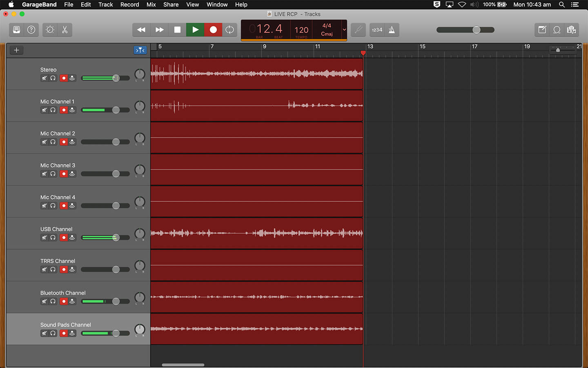The width and height of the screenshot is (588, 368).
Task: Toggle the metronome click
Action: (392, 30)
